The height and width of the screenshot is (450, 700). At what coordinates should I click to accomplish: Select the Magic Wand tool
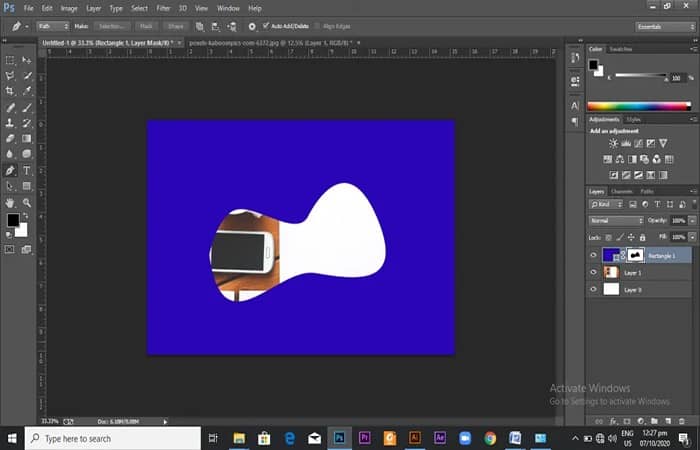click(x=27, y=75)
